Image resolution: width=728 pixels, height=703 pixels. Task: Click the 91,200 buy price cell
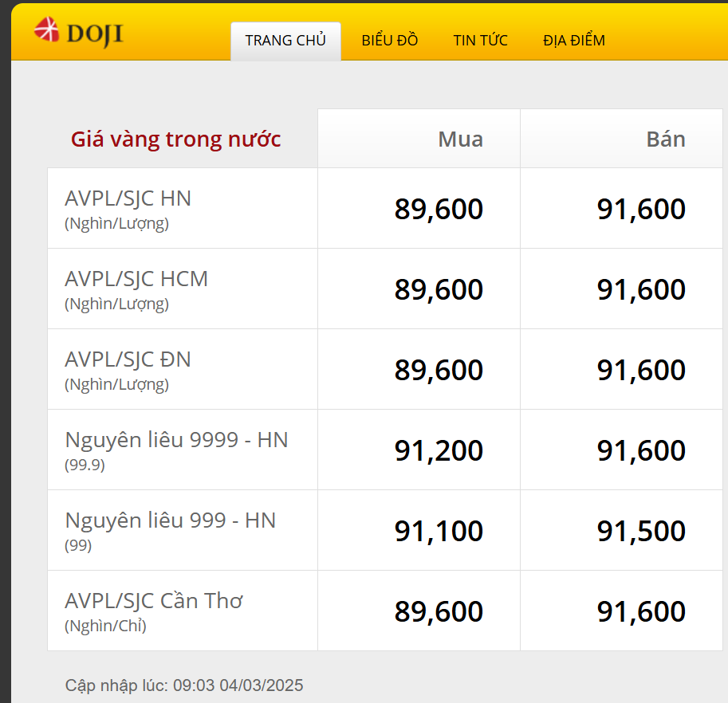439,450
